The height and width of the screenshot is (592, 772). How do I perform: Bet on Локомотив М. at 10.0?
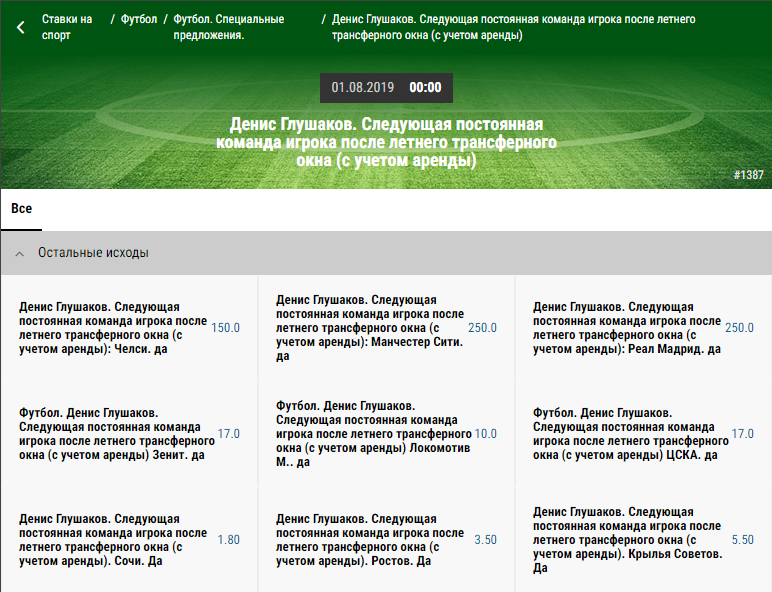click(x=485, y=433)
